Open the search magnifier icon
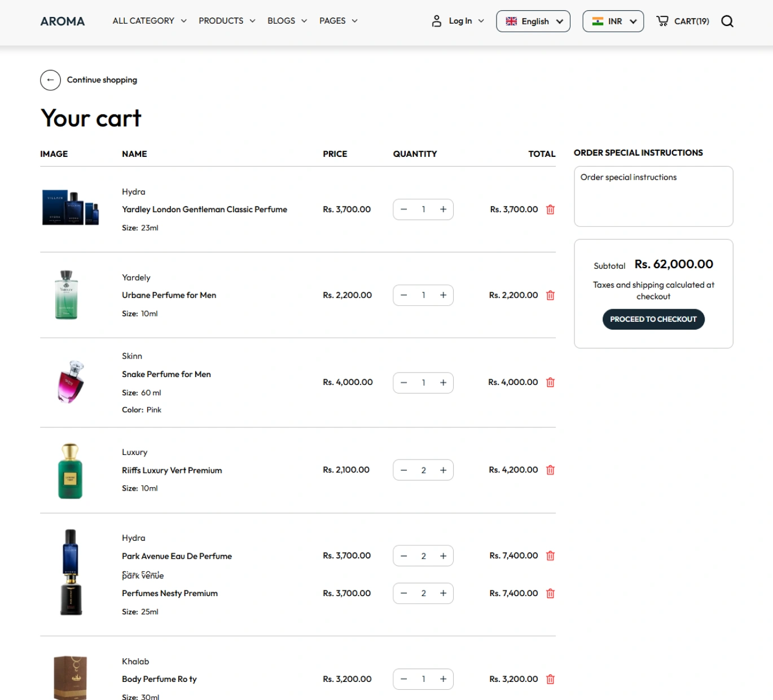Image resolution: width=773 pixels, height=700 pixels. (727, 21)
